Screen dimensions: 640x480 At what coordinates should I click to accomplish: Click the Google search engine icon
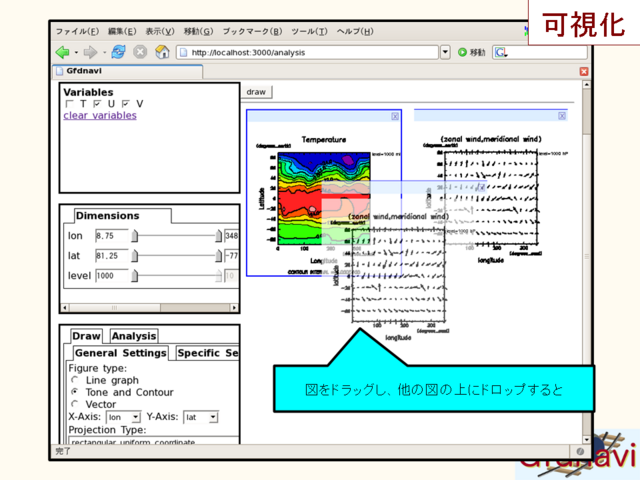[x=501, y=52]
